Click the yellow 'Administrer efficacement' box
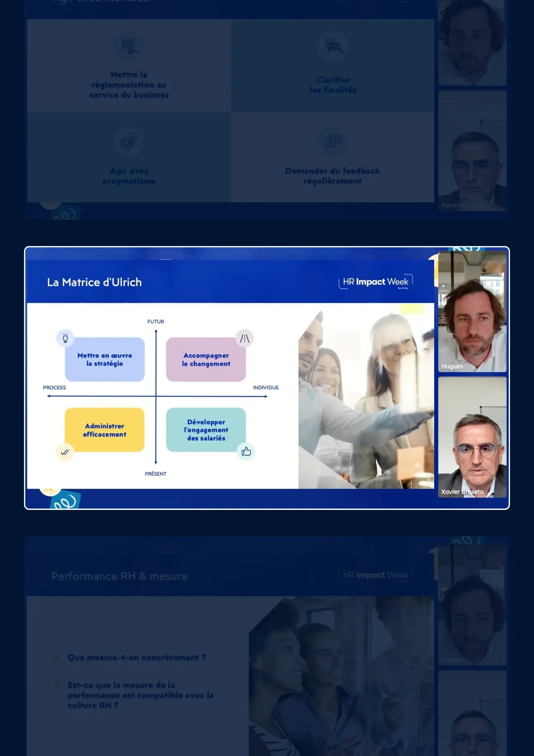Screen dimensions: 534x756 pos(105,430)
